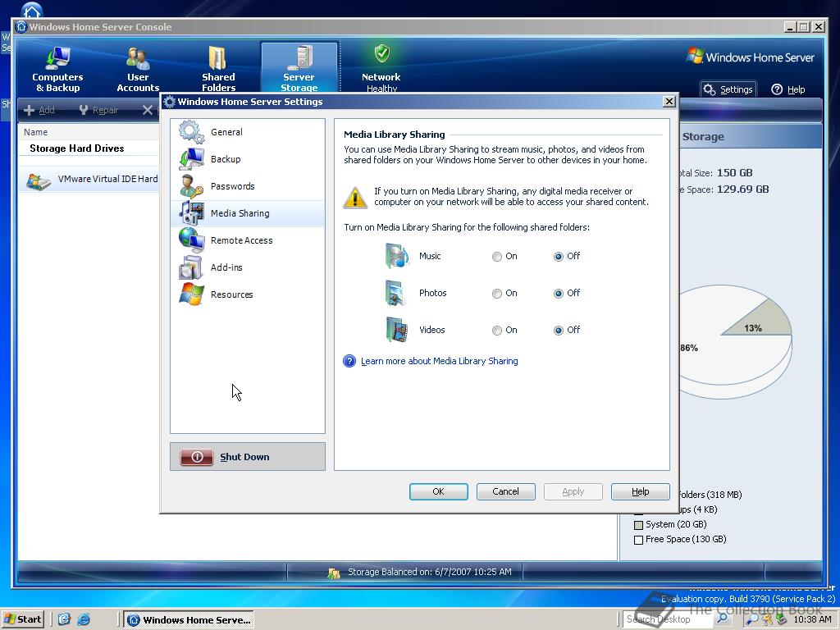Open Server Storage tab icon
Viewport: 840px width, 630px height.
pos(299,58)
